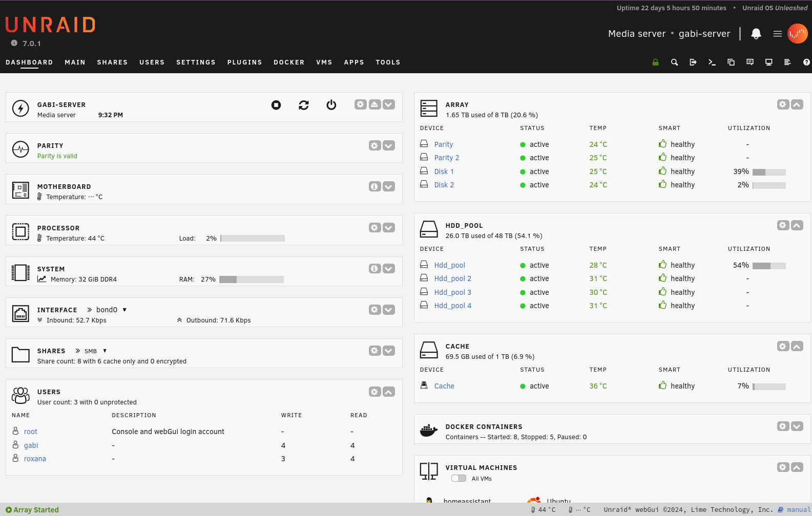
Task: Click the search magnifier icon
Action: (x=674, y=62)
